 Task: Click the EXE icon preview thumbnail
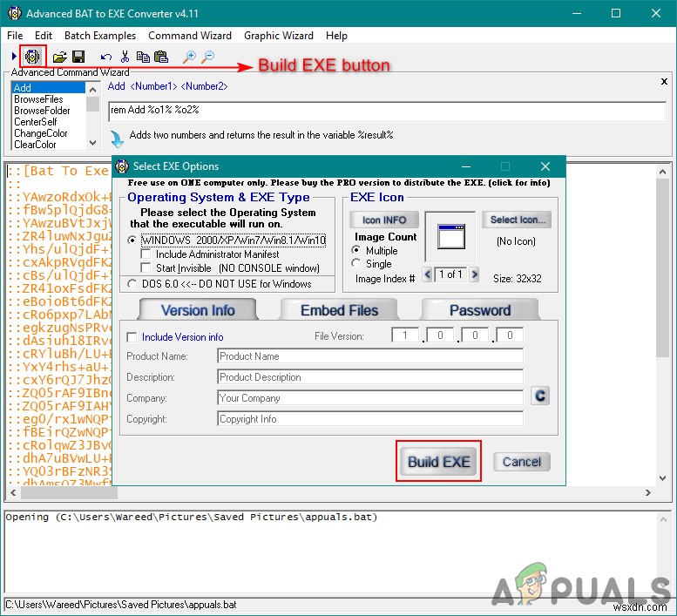(450, 236)
